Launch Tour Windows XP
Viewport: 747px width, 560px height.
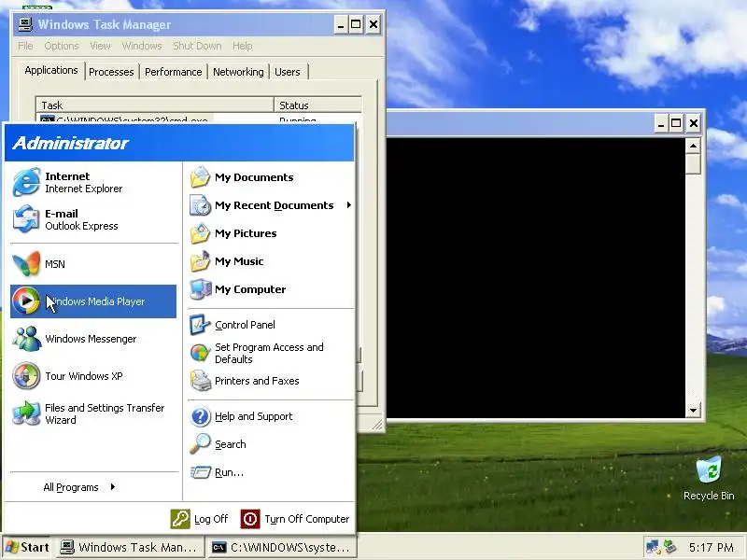(x=93, y=376)
